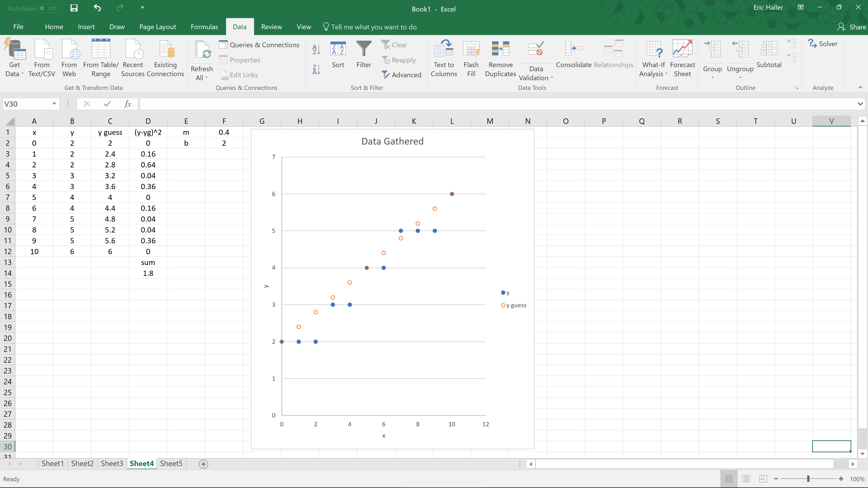
Task: Open Customize Quick Access Toolbar dropdown
Action: coord(143,7)
